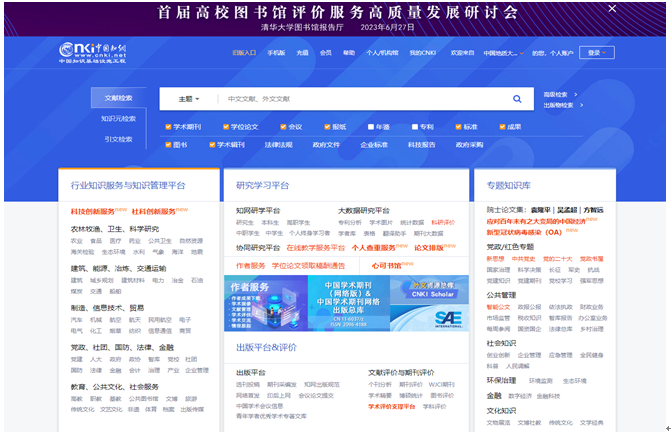Open 学位论文领取稿酬通告 link
The image size is (671, 440).
[x=308, y=266]
